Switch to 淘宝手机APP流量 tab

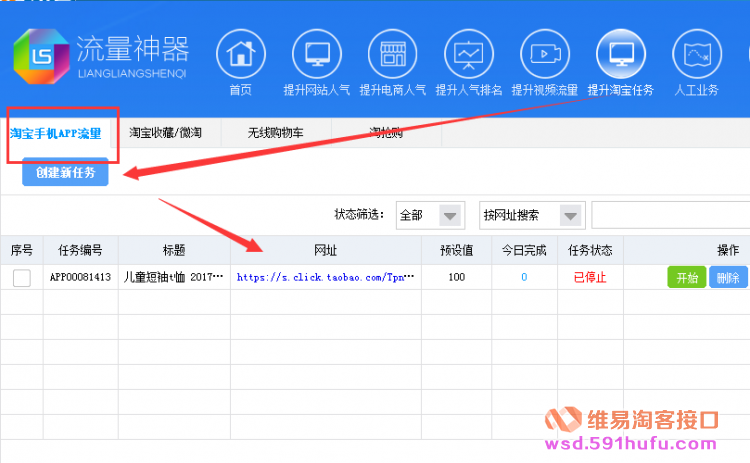click(55, 133)
